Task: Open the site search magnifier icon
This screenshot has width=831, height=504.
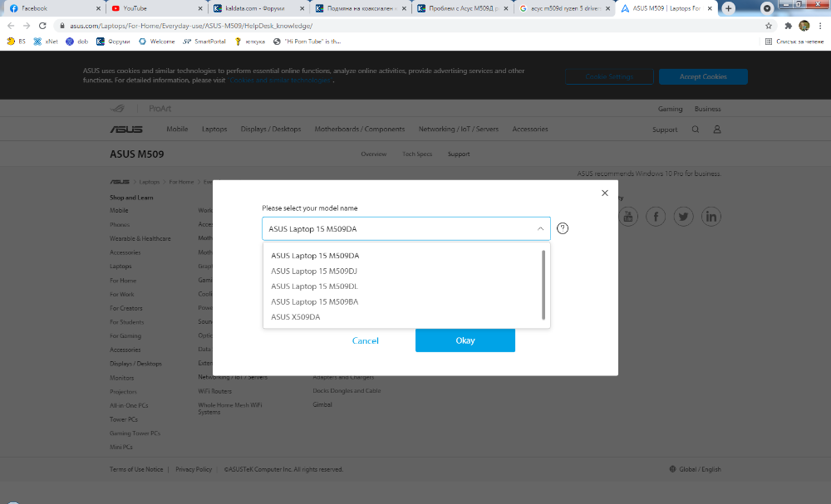Action: click(x=696, y=130)
